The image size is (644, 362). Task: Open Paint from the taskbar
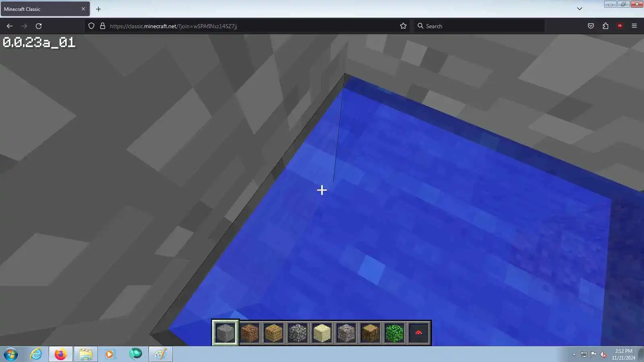(x=160, y=354)
